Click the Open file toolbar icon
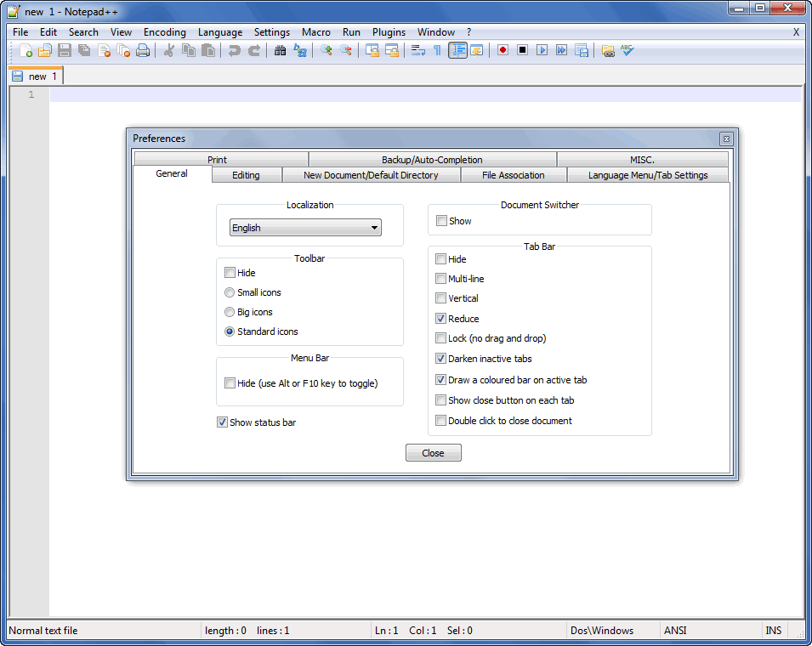The image size is (812, 646). [45, 51]
